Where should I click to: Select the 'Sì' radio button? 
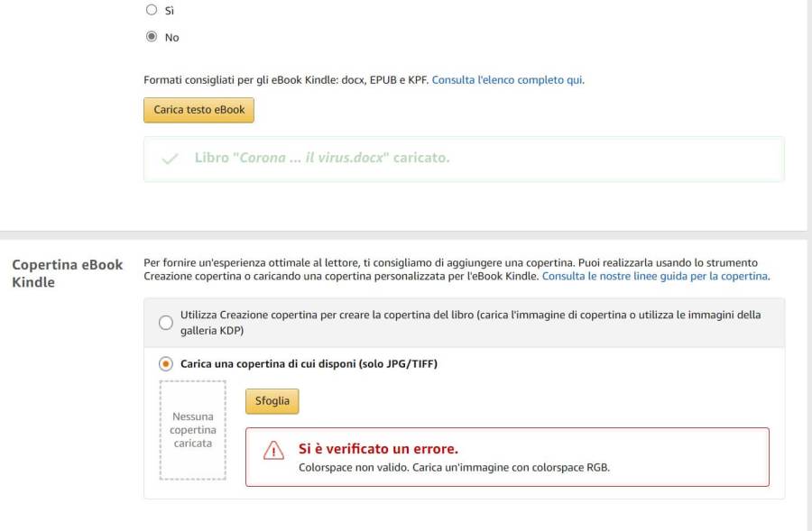152,10
